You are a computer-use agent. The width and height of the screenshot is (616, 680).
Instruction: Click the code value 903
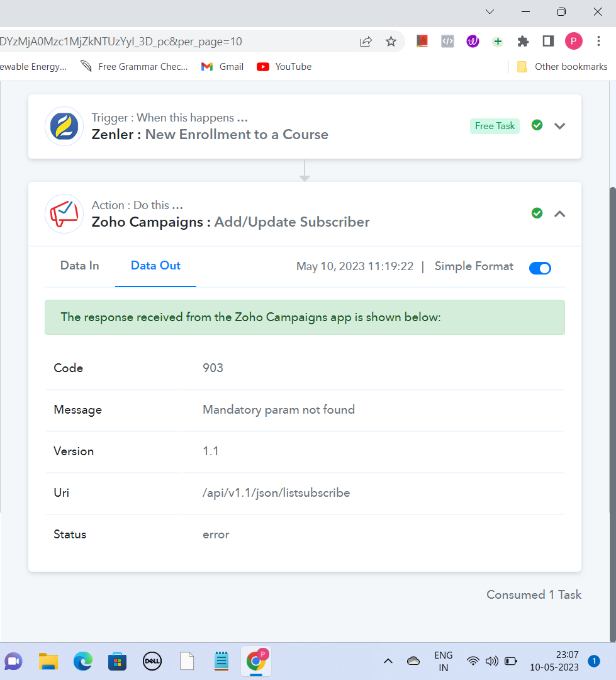coord(213,368)
